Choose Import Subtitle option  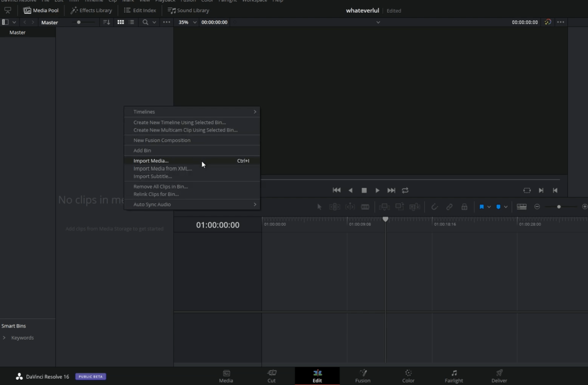(x=192, y=176)
